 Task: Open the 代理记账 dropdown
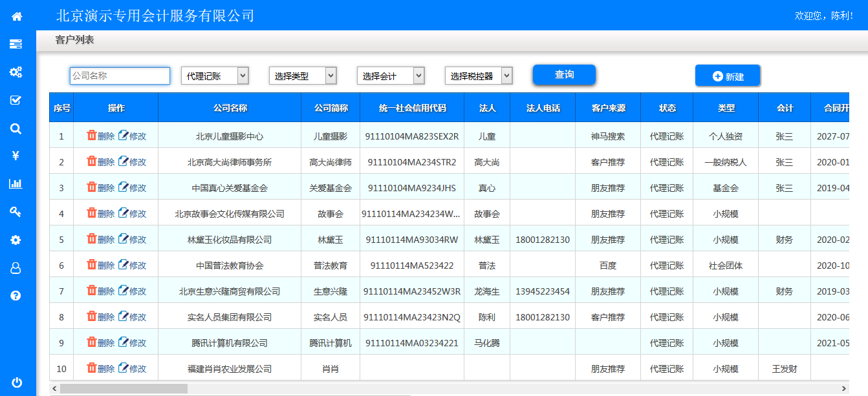(215, 76)
